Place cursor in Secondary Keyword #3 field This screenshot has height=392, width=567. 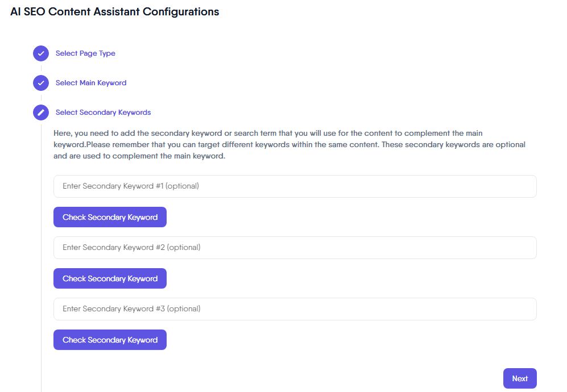click(295, 309)
